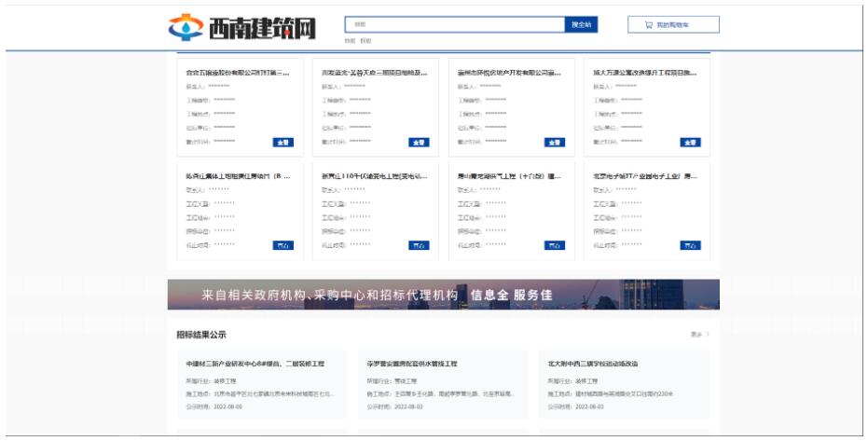Screen dimensions: 868x441
Task: Click view button in 110千伏输变电工程 card
Action: pyautogui.click(x=419, y=245)
